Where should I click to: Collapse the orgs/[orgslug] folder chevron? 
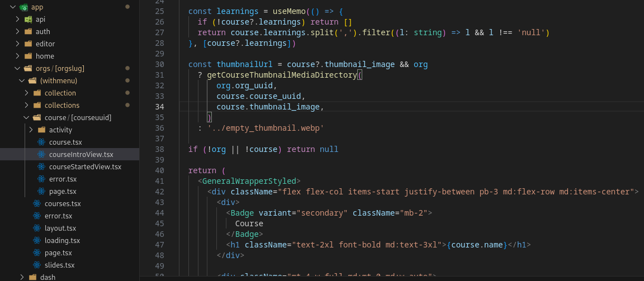click(x=17, y=69)
